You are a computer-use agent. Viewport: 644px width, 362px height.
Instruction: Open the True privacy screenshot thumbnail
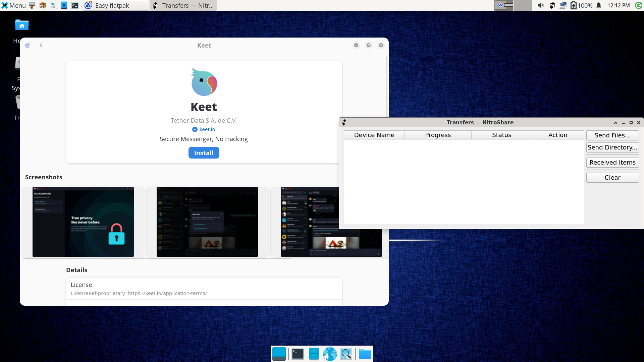[x=83, y=222]
